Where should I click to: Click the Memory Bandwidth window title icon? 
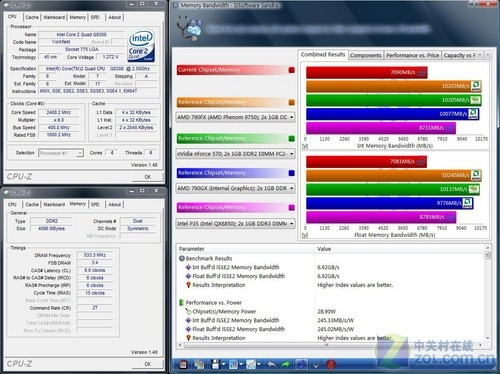tap(176, 5)
